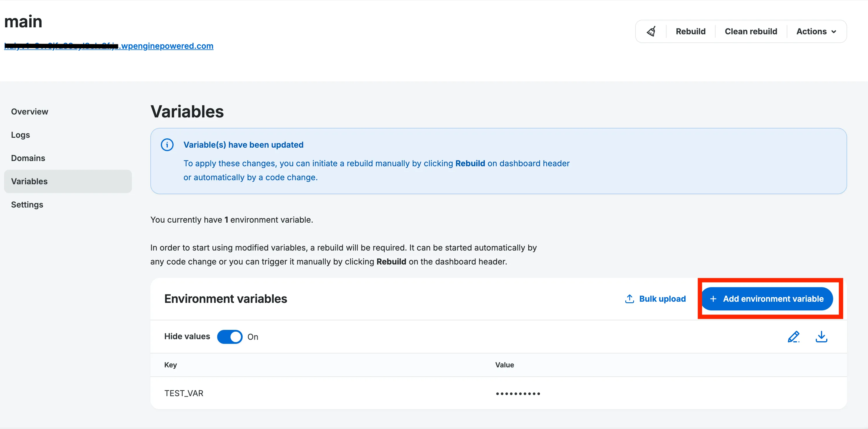
Task: Click the download variables icon
Action: coord(822,336)
